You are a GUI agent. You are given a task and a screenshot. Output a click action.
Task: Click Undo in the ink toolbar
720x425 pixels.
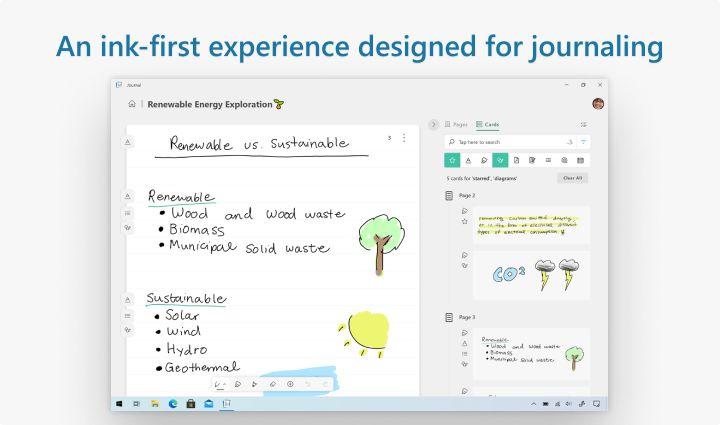[308, 384]
